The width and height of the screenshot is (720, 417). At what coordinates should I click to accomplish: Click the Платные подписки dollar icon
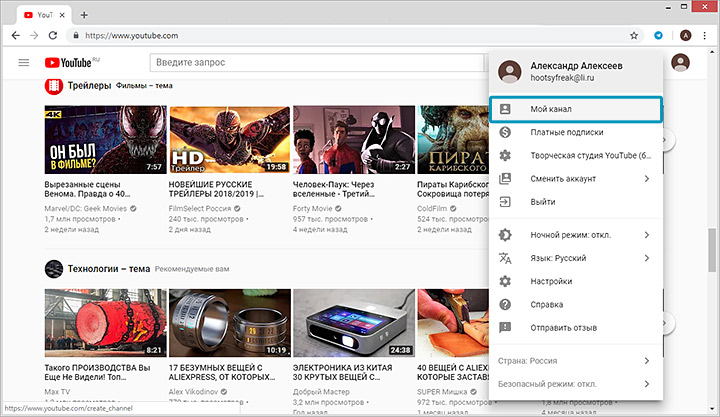(x=505, y=132)
